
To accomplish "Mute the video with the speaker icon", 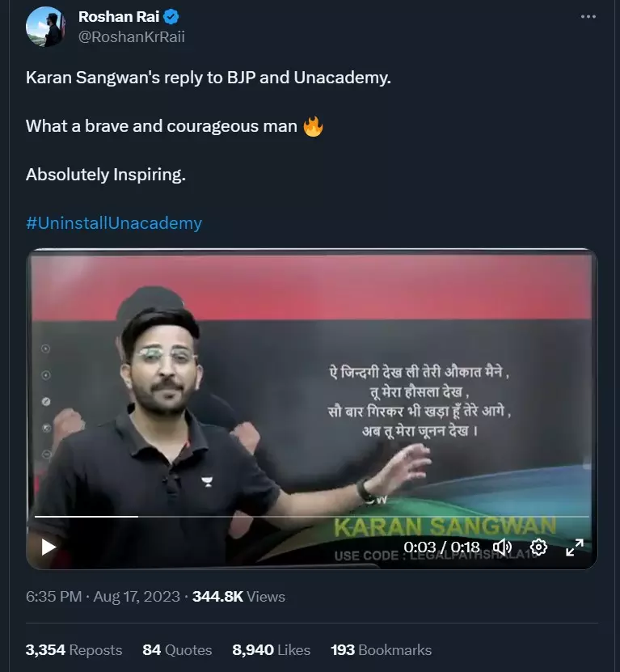I will [502, 547].
